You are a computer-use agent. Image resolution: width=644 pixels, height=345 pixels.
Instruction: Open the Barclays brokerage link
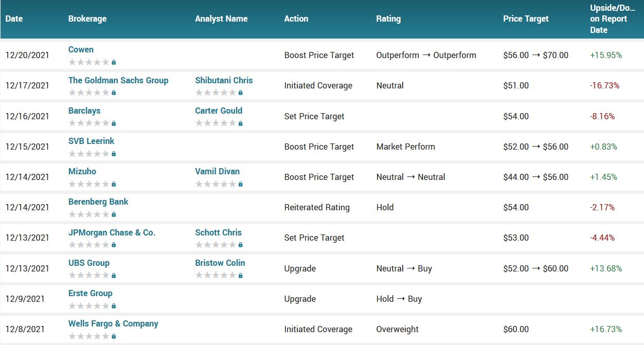pos(84,111)
